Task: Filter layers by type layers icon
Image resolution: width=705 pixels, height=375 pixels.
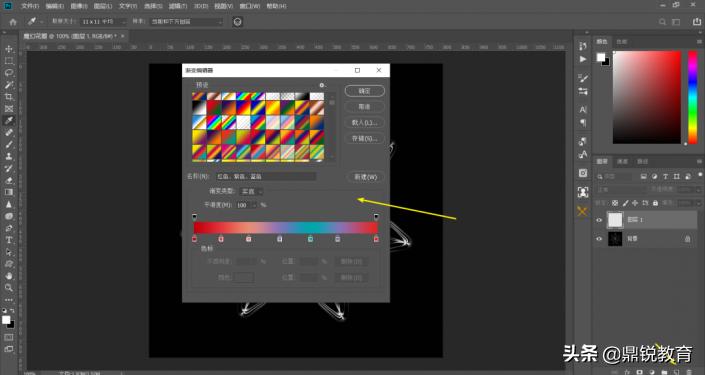Action: [665, 177]
